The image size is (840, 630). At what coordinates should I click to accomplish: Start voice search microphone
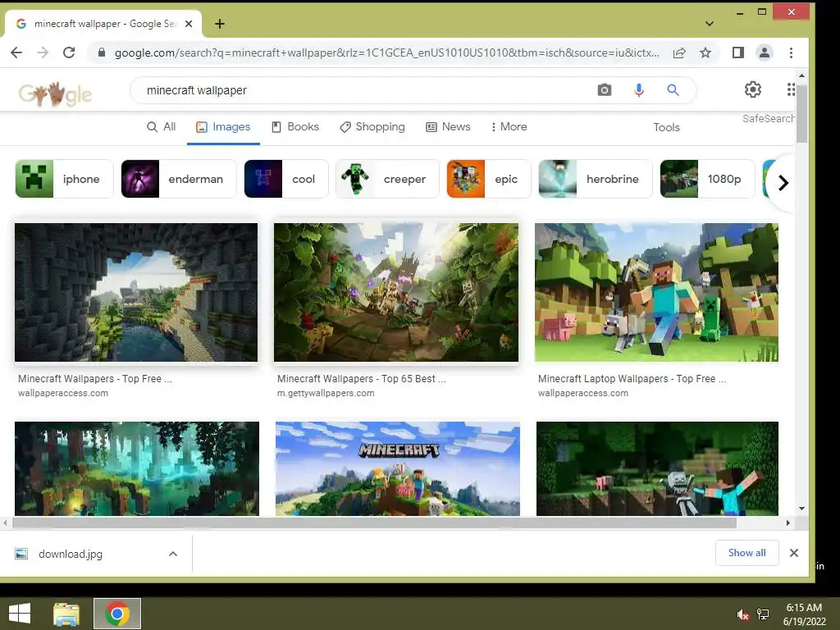tap(638, 90)
